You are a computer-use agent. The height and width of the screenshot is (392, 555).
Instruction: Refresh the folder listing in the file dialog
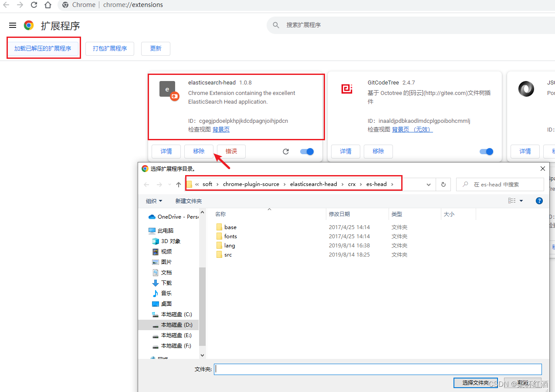(443, 184)
